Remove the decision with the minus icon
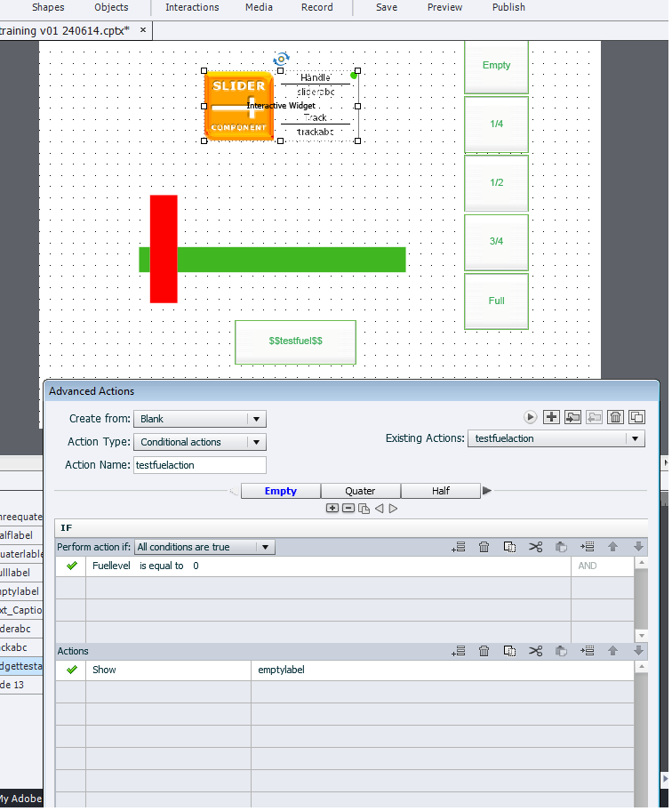672x811 pixels. (x=350, y=510)
